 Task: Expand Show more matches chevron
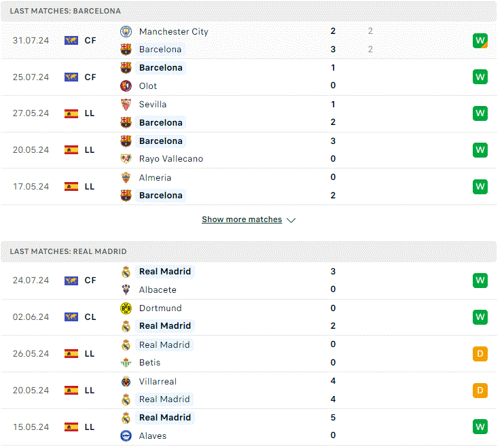291,220
